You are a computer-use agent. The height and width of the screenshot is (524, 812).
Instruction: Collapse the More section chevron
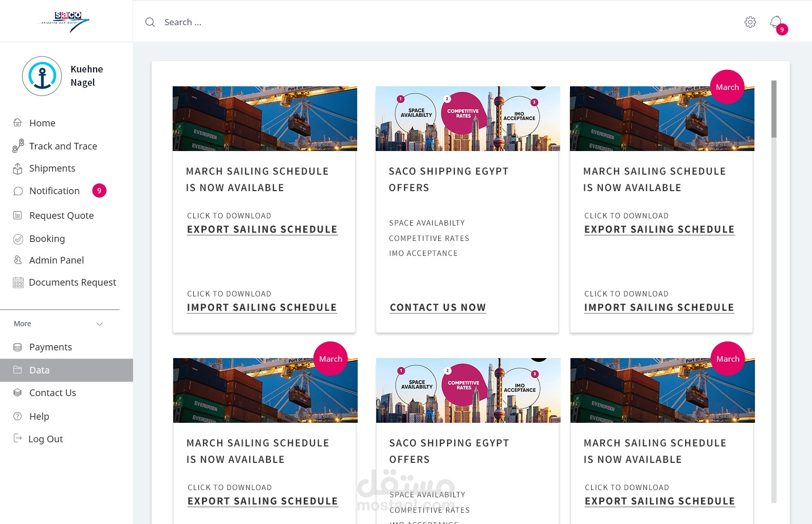[100, 324]
